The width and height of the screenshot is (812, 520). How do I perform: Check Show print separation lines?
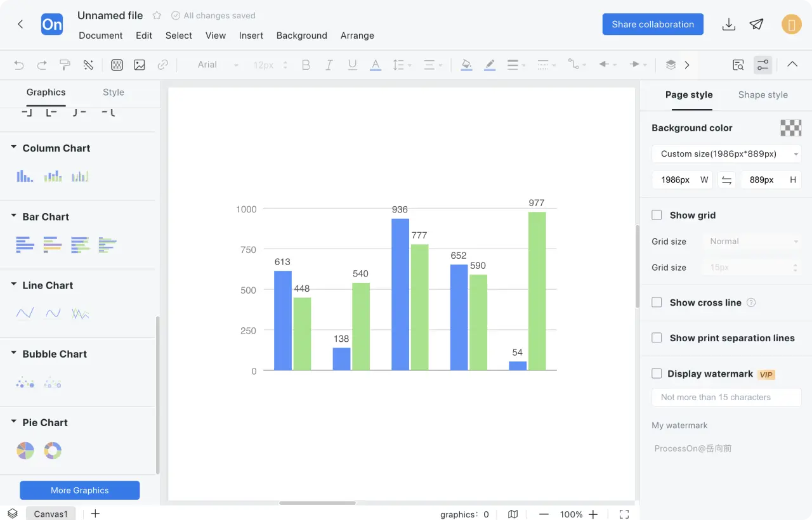(x=657, y=338)
